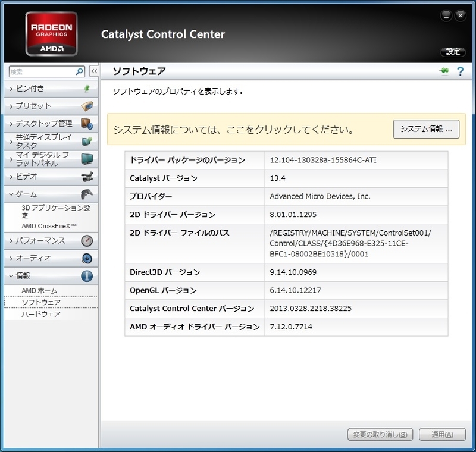476x452 pixels.
Task: Click the 情報 blue info icon
Action: tap(87, 276)
